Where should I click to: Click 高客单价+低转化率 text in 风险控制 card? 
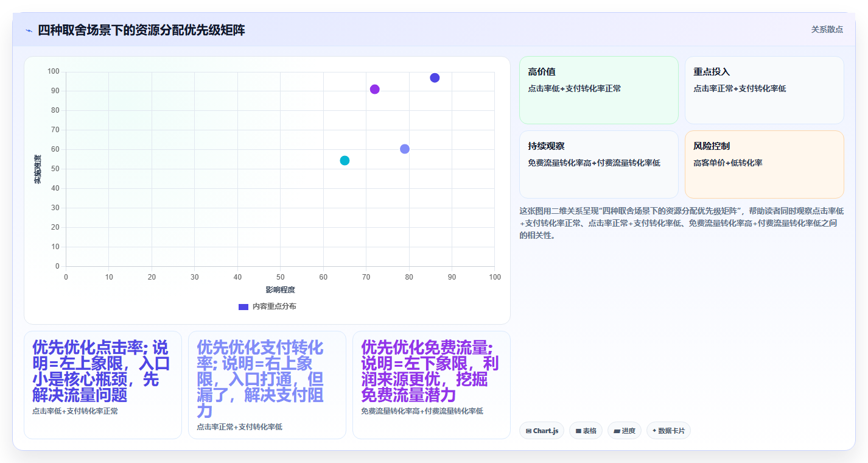[x=728, y=163]
